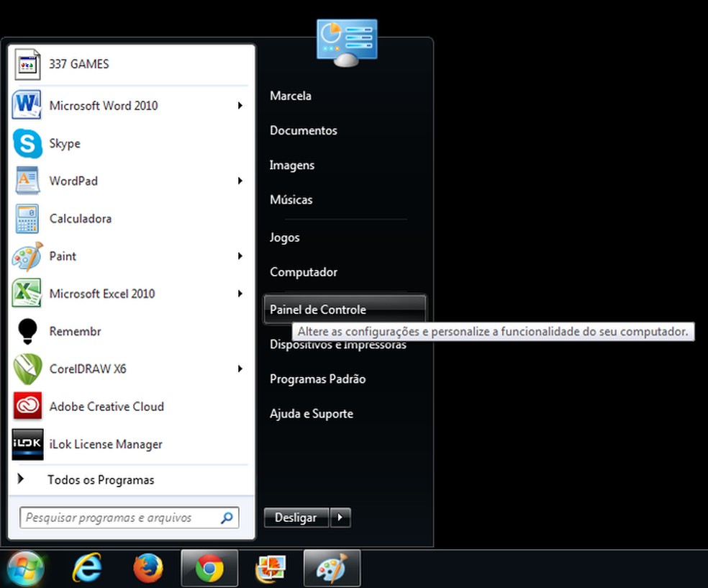Open Computador
Viewport: 708px width, 588px height.
tap(304, 272)
